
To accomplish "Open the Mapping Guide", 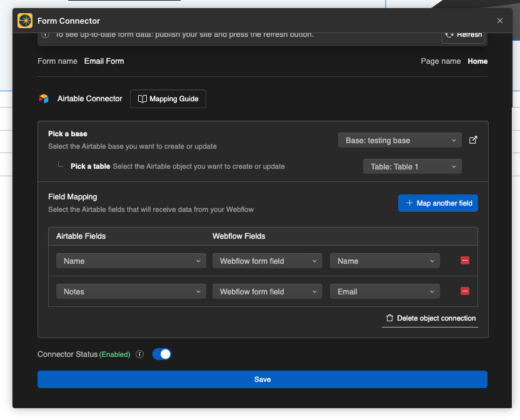I will coord(168,99).
